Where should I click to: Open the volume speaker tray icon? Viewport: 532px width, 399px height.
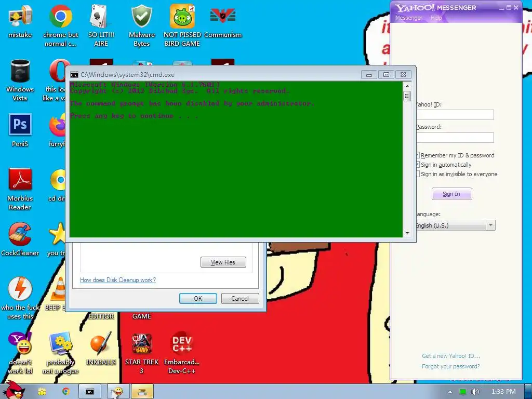click(475, 392)
